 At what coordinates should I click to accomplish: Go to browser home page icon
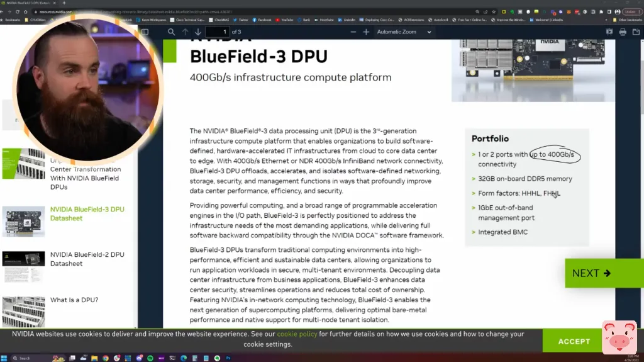coord(25,12)
